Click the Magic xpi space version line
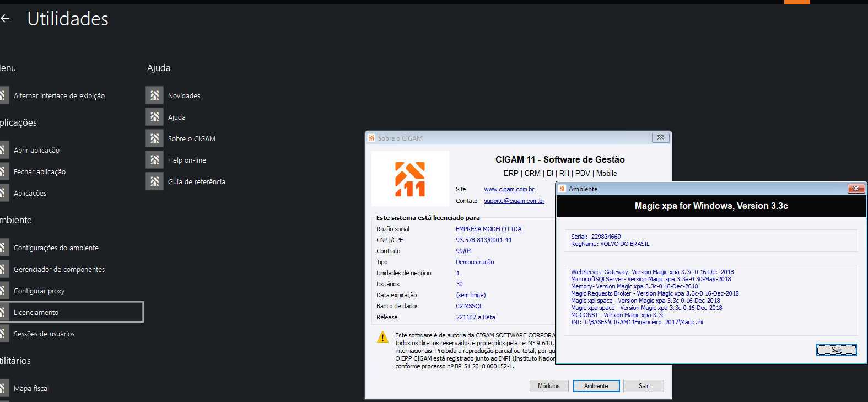The height and width of the screenshot is (402, 868). pos(645,301)
